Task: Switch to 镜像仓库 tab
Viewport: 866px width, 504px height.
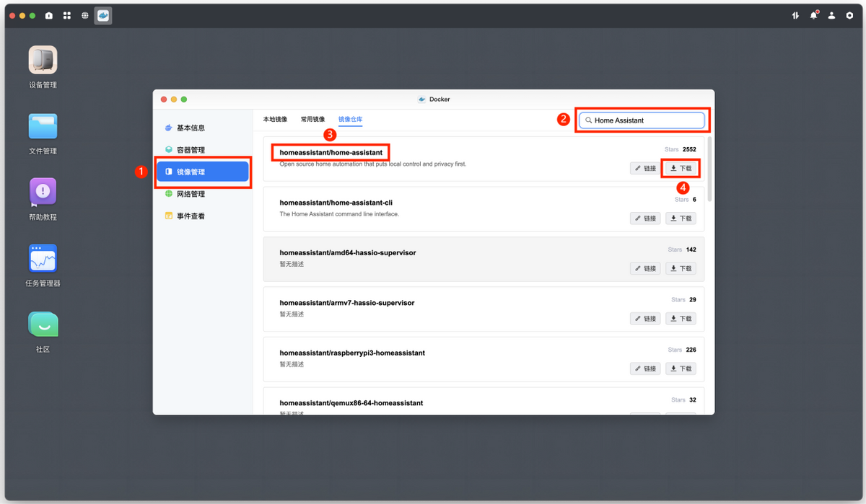Action: click(x=350, y=119)
